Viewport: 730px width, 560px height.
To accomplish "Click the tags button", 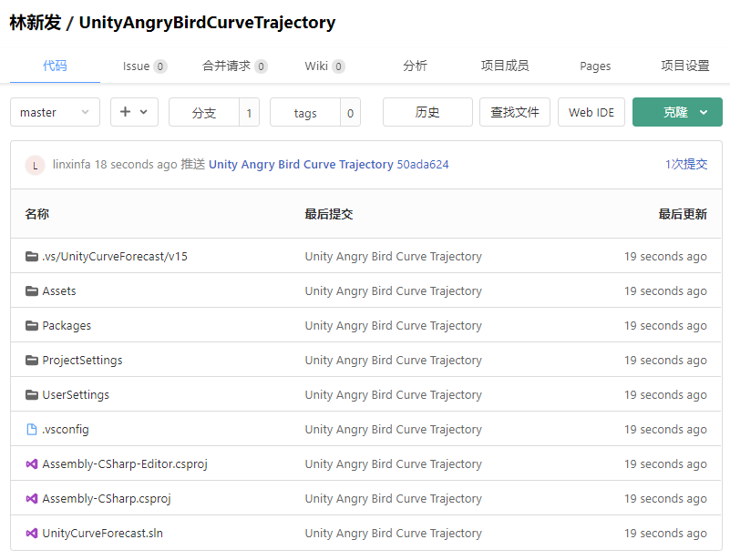I will (305, 113).
